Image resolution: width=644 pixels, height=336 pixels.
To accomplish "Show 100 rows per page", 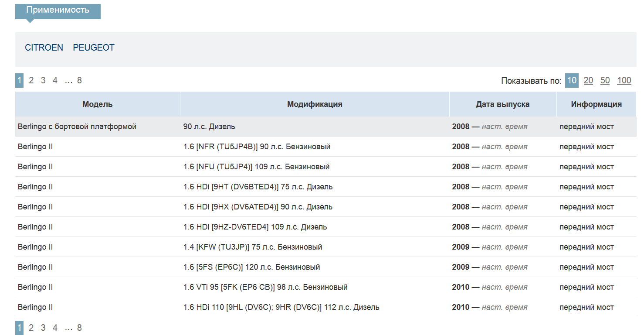I will [624, 80].
